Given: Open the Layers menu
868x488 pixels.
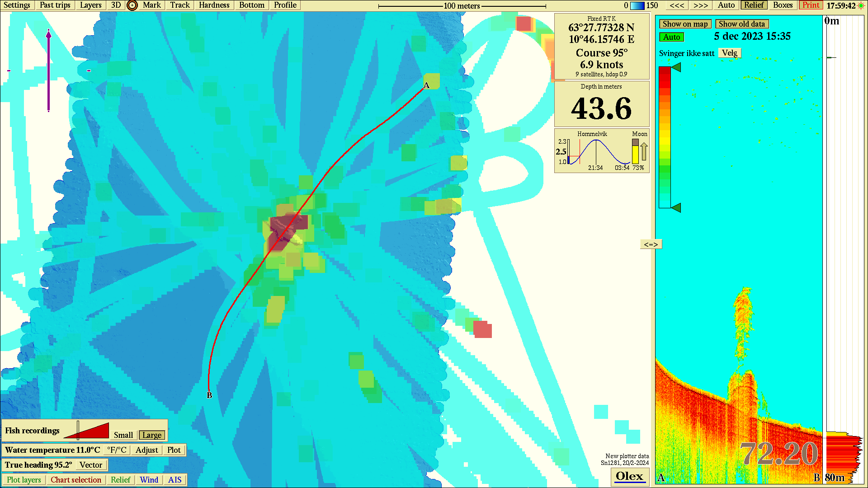Looking at the screenshot, I should 90,5.
